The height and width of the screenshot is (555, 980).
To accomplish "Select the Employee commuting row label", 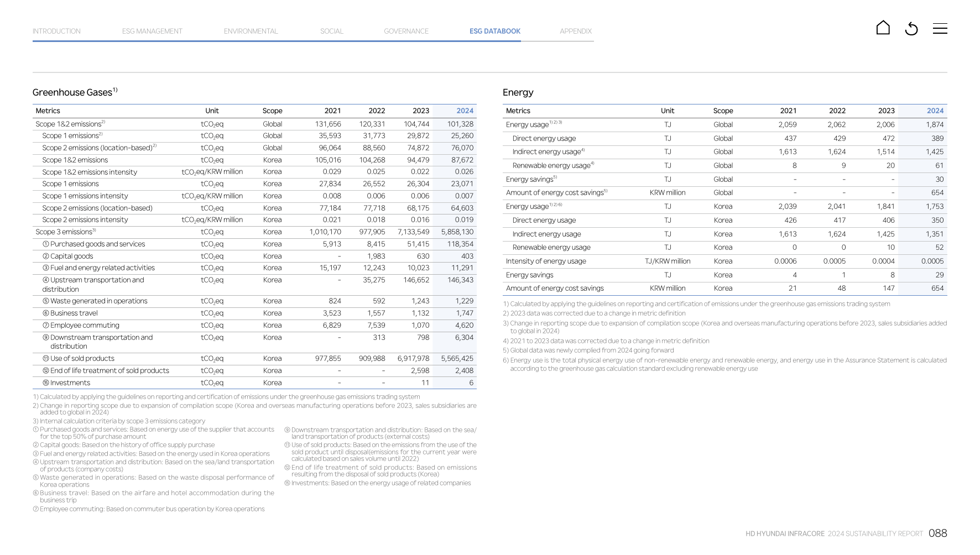I will 81,326.
